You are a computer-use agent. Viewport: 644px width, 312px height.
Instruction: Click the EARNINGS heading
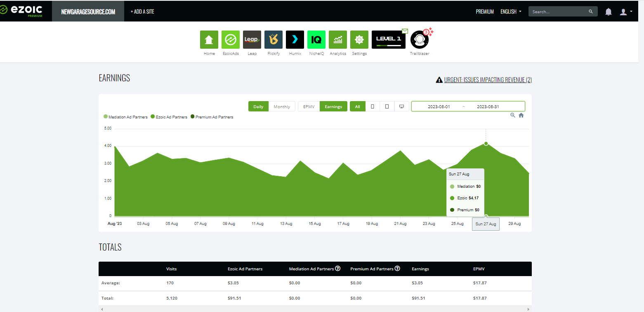pyautogui.click(x=114, y=78)
